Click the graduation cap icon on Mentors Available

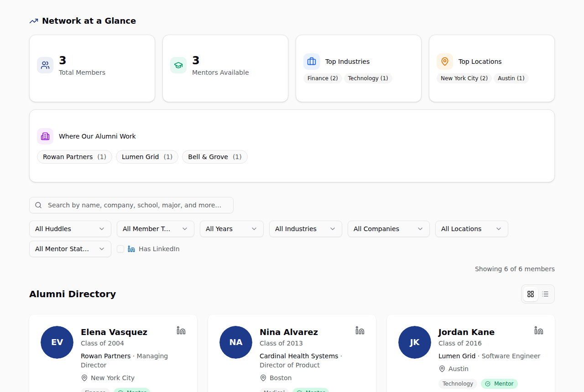point(178,65)
